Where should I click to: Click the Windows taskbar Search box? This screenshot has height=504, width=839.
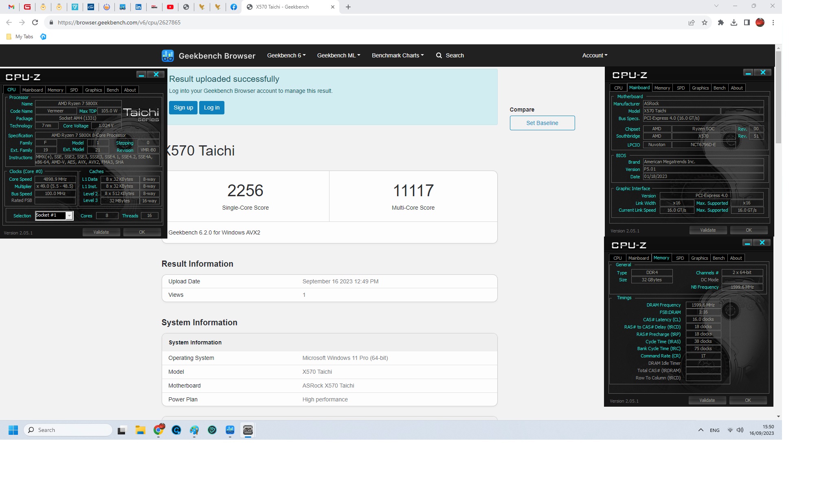tap(68, 430)
